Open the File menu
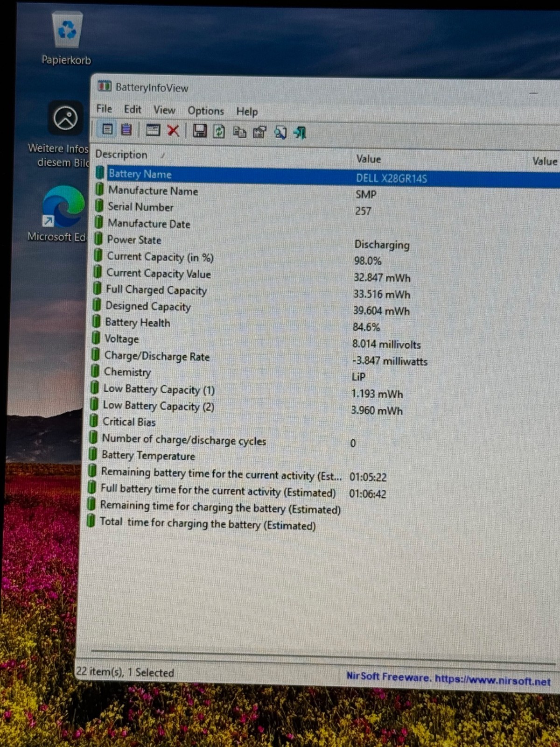The width and height of the screenshot is (560, 747). (x=104, y=109)
